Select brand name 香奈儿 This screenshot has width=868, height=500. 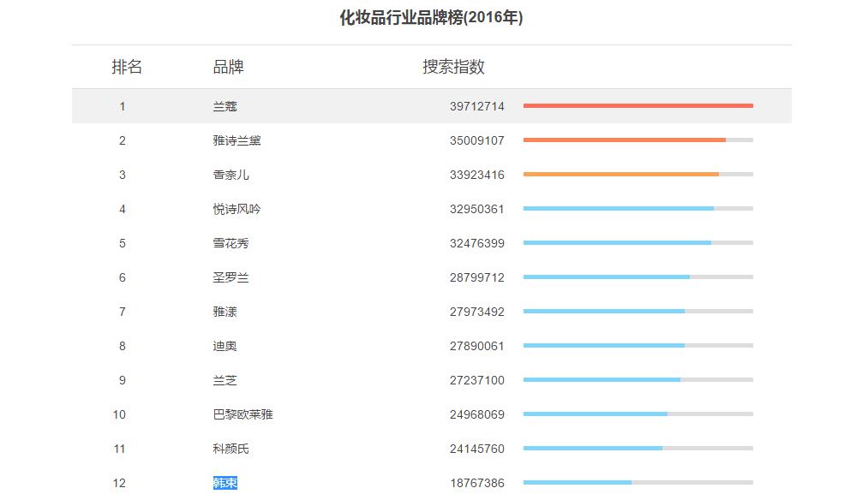tap(230, 175)
